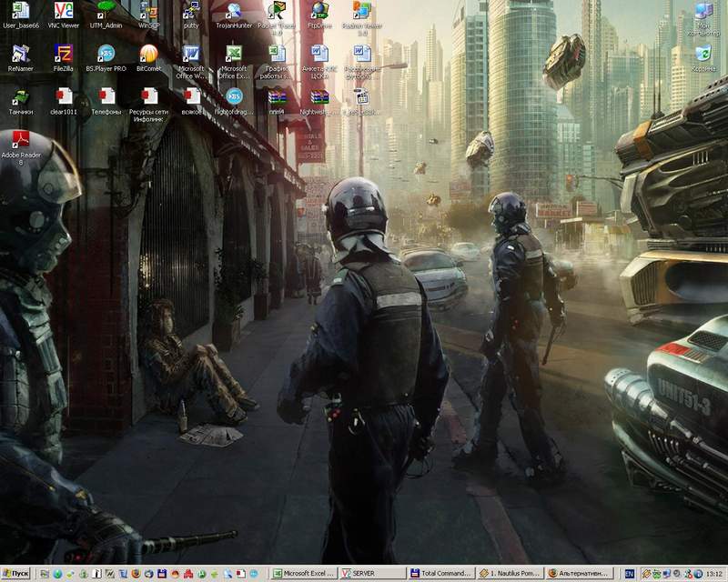Open Microsoft Office Excel shortcut
The width and height of the screenshot is (728, 582).
point(234,62)
